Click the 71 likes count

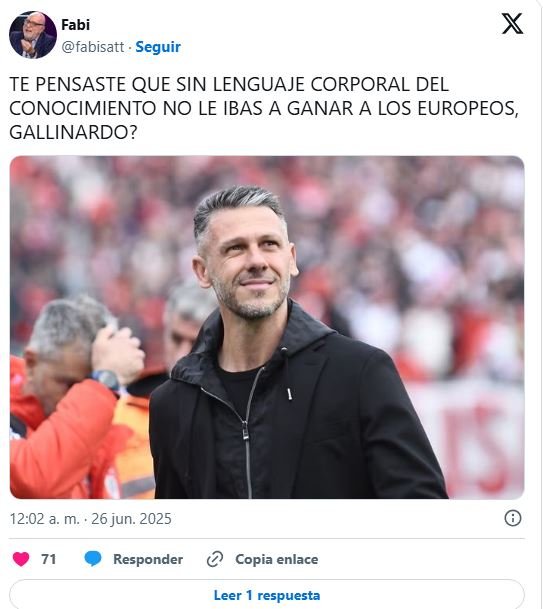(49, 559)
